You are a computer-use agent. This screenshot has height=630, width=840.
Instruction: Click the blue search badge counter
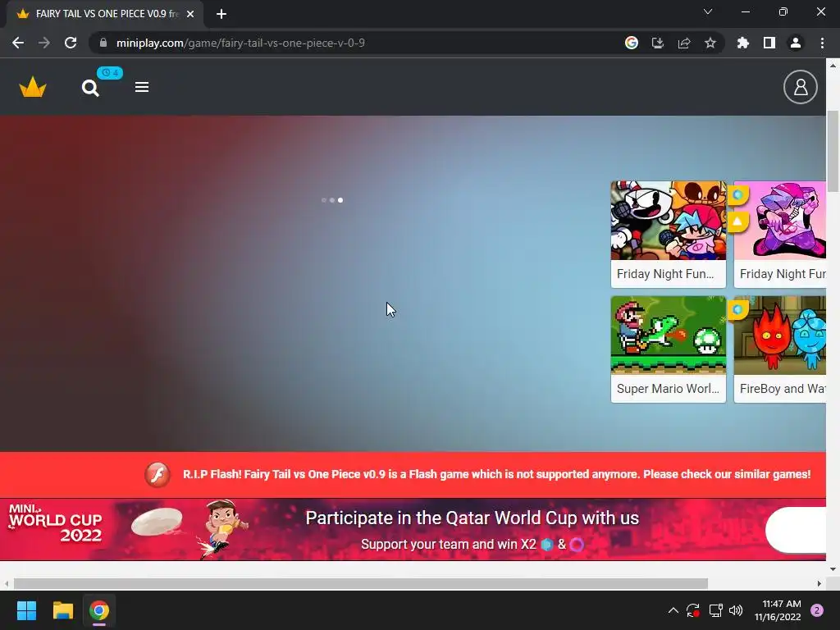pyautogui.click(x=110, y=73)
